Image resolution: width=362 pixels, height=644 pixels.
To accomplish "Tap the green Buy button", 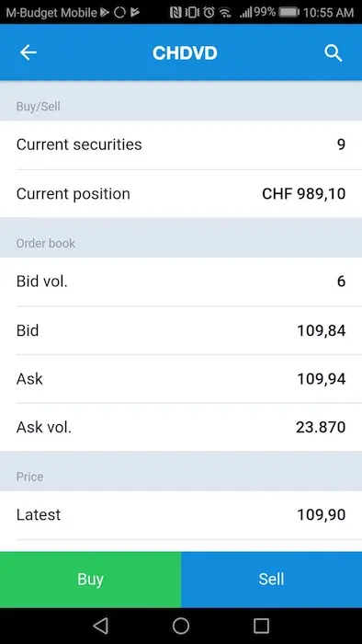I will pos(90,579).
